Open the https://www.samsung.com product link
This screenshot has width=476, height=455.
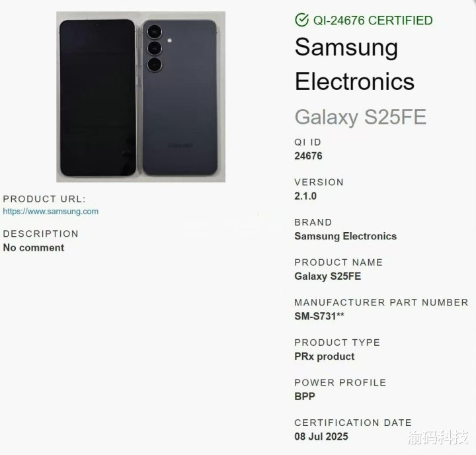pos(51,212)
